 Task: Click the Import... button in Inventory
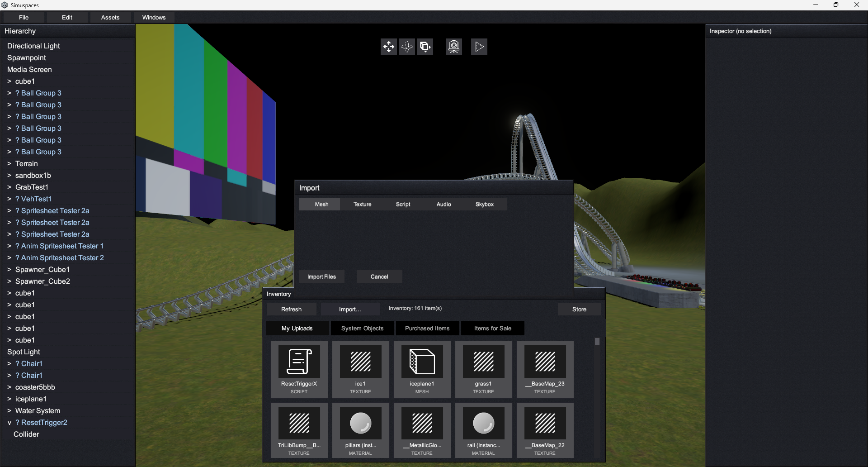[x=350, y=309]
